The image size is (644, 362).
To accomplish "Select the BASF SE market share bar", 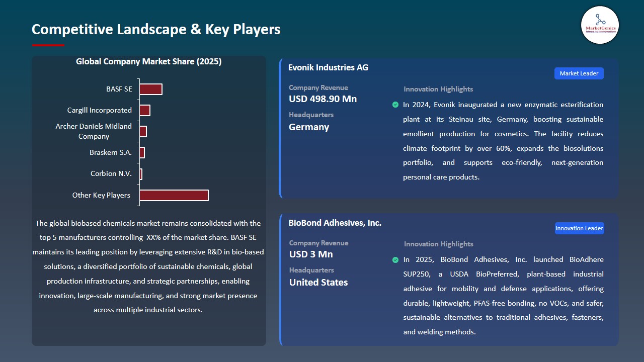I will point(150,89).
